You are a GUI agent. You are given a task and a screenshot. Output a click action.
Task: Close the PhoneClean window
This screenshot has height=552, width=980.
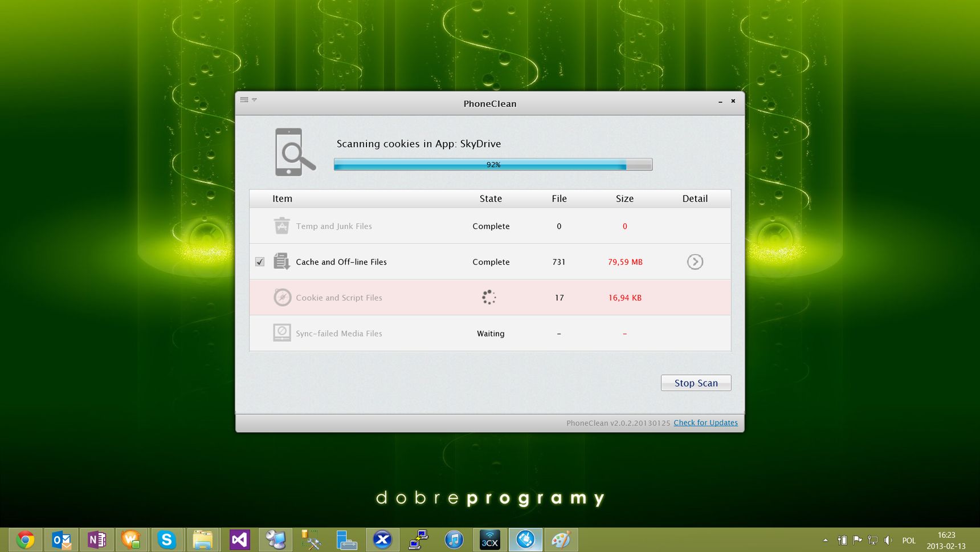[733, 101]
